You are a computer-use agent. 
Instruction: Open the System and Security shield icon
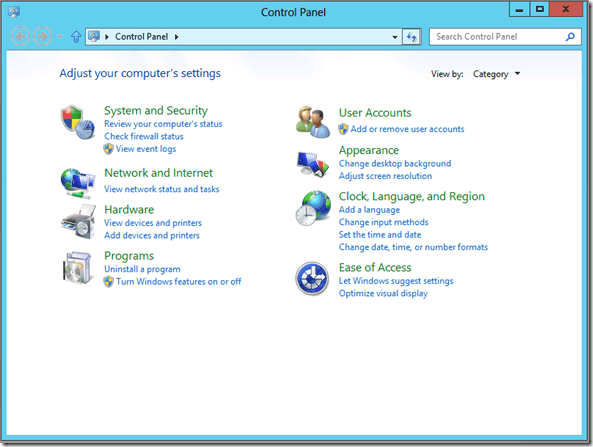[x=78, y=122]
